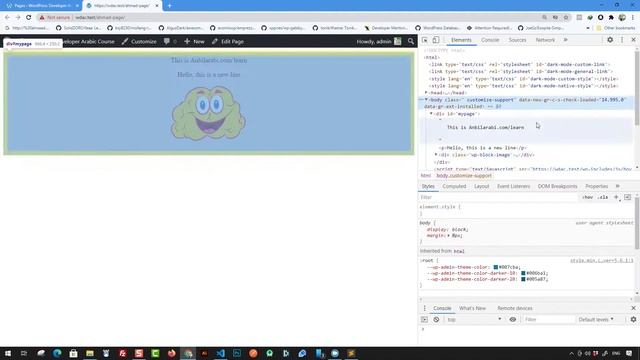Open color picker for #005a87 swatch
The width and height of the screenshot is (640, 360).
(x=523, y=279)
